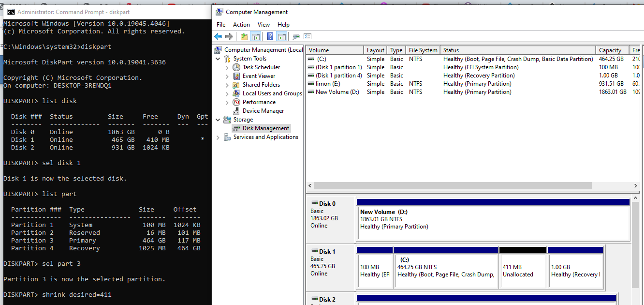Open the File menu
Image resolution: width=644 pixels, height=305 pixels.
[x=221, y=25]
